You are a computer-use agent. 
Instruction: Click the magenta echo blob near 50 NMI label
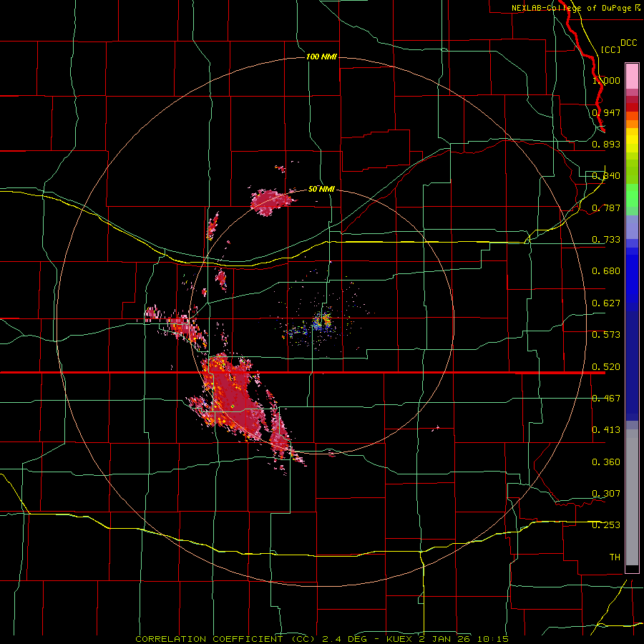272,202
